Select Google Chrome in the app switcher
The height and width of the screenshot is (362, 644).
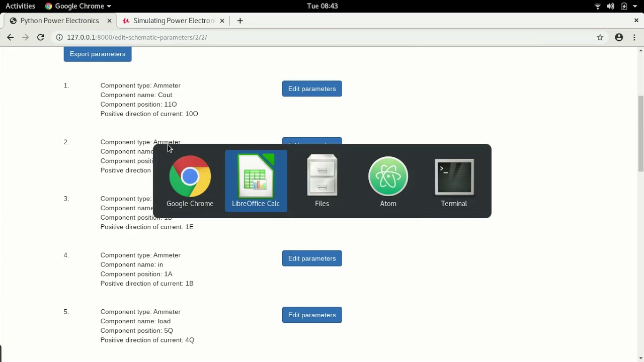[190, 181]
